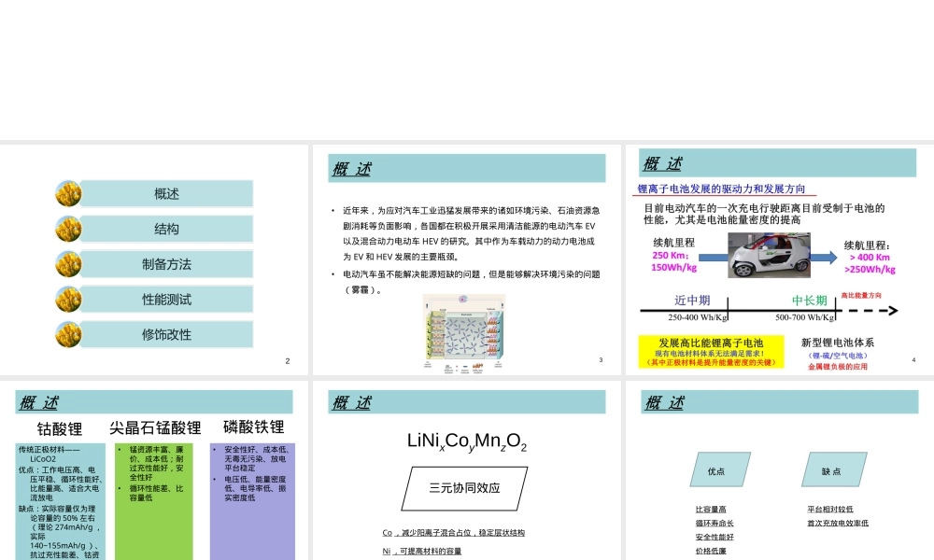Click the yellow 发展高比能锂离子电池 box

coord(711,352)
